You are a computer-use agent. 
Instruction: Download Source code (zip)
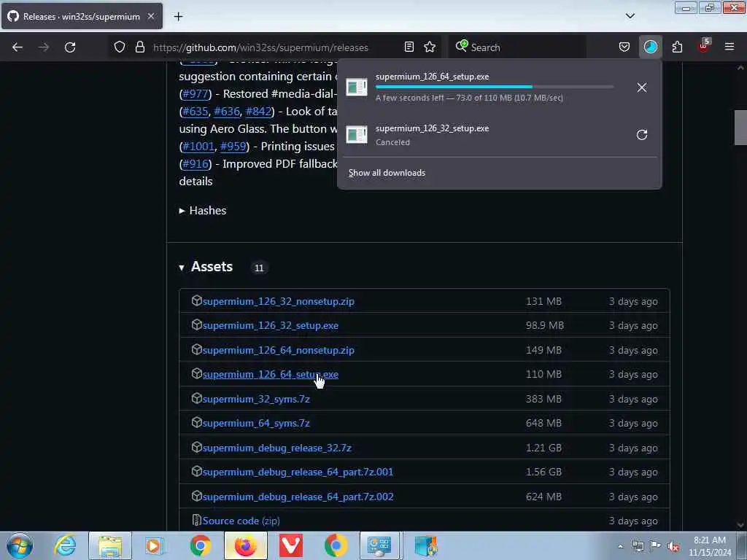(x=241, y=521)
